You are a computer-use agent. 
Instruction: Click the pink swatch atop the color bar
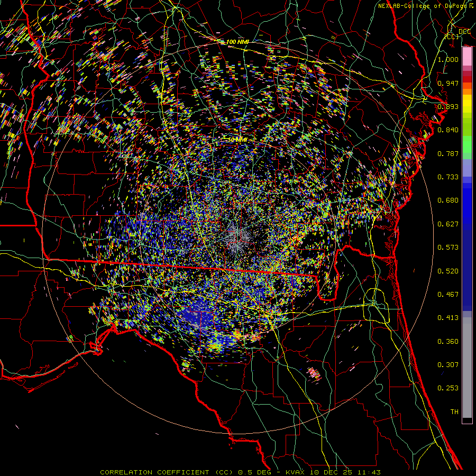pyautogui.click(x=467, y=56)
